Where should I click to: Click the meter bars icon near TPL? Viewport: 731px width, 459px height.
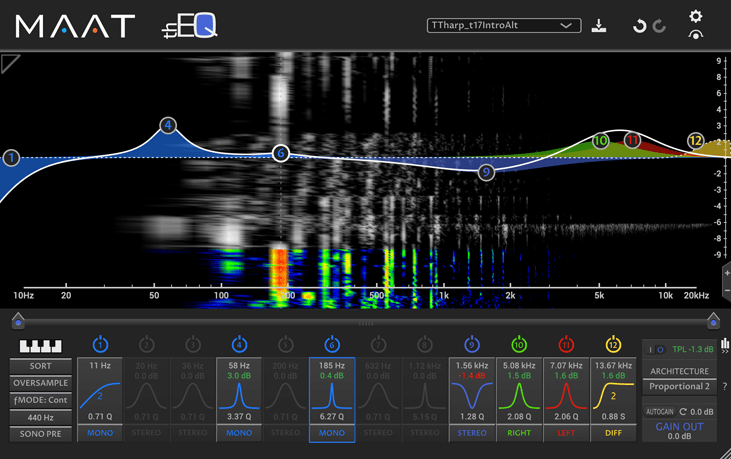coord(725,344)
